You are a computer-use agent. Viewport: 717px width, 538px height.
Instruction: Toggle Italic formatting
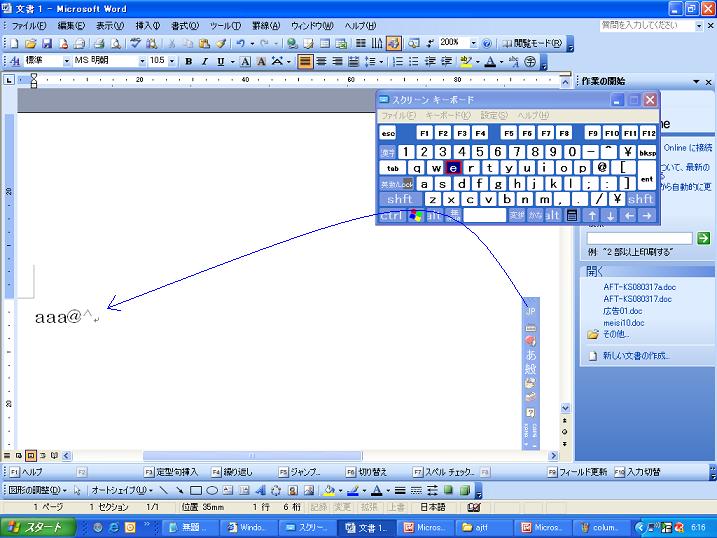(204, 61)
